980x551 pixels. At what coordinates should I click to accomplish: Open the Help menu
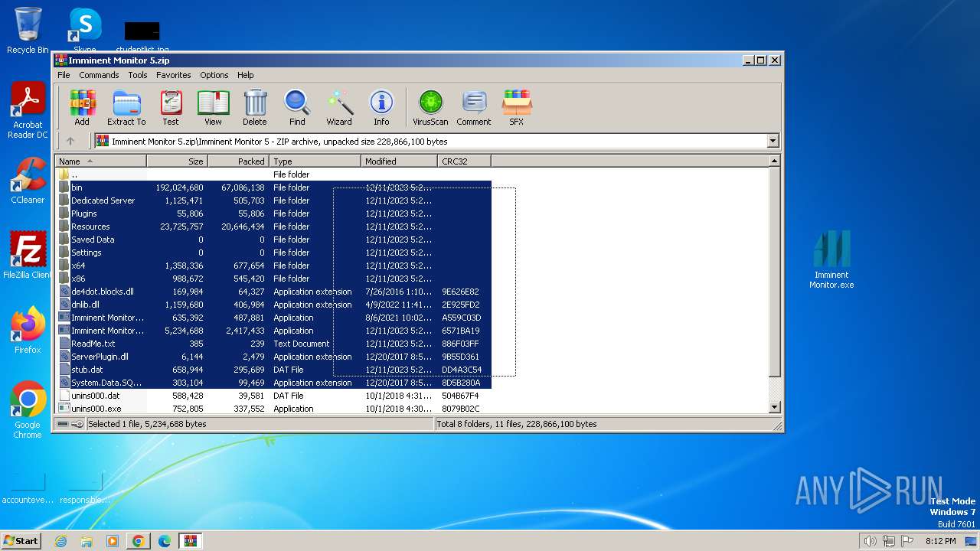[245, 75]
